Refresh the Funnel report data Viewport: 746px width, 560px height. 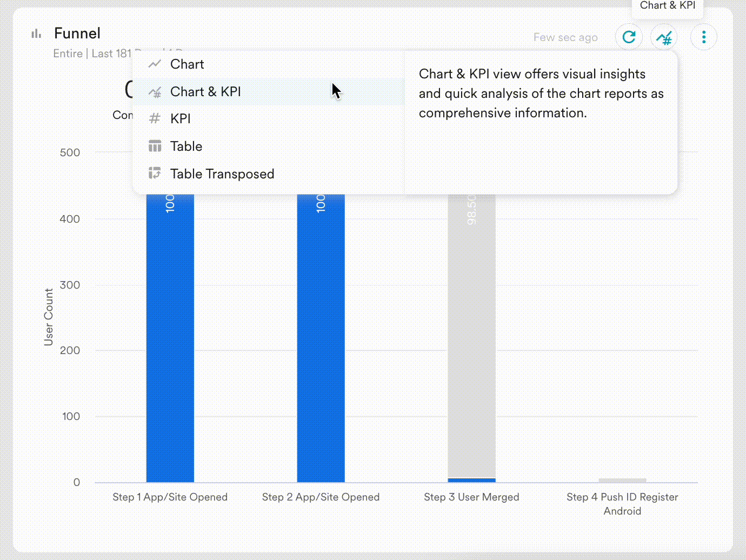point(629,37)
